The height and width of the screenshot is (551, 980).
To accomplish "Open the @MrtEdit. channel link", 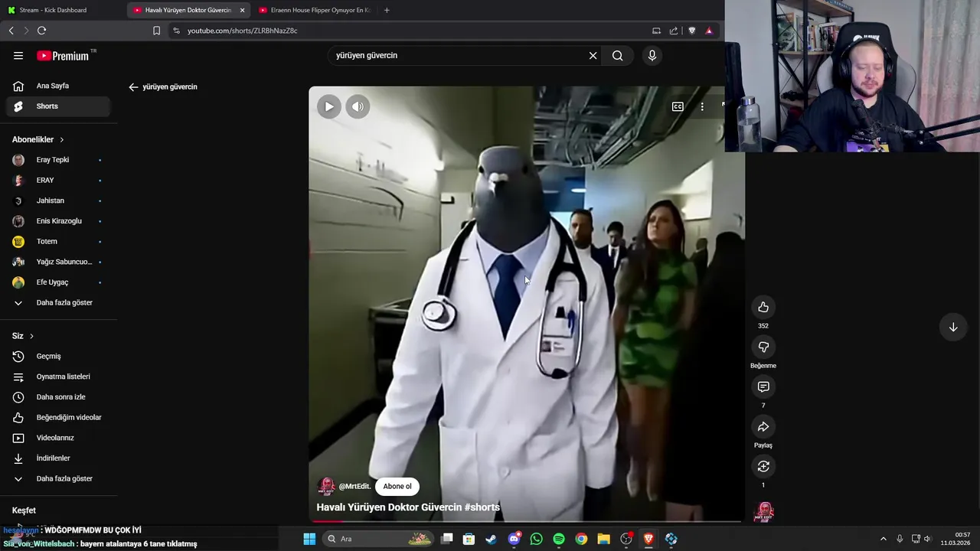I will click(x=354, y=487).
